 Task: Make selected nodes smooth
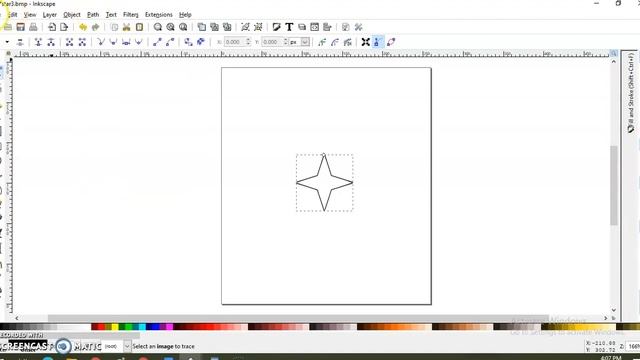click(x=113, y=42)
